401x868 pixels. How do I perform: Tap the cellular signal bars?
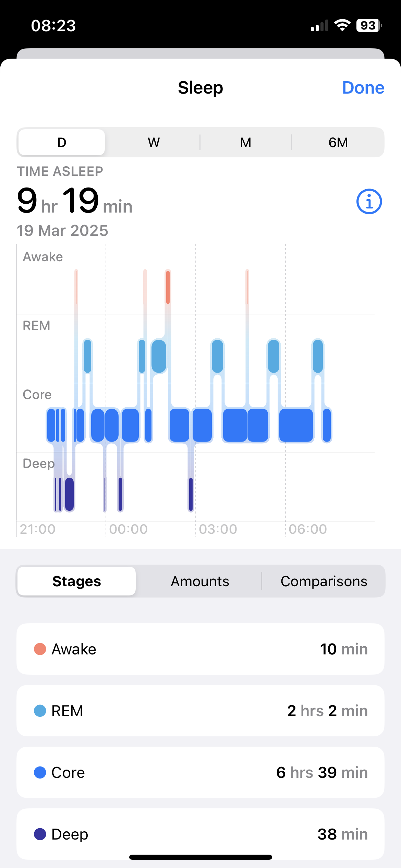coord(319,26)
